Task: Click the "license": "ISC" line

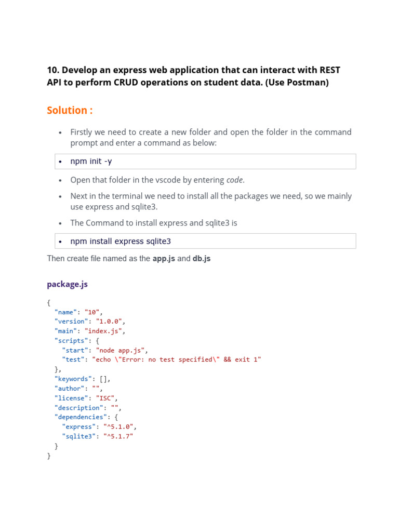Action: (x=86, y=398)
